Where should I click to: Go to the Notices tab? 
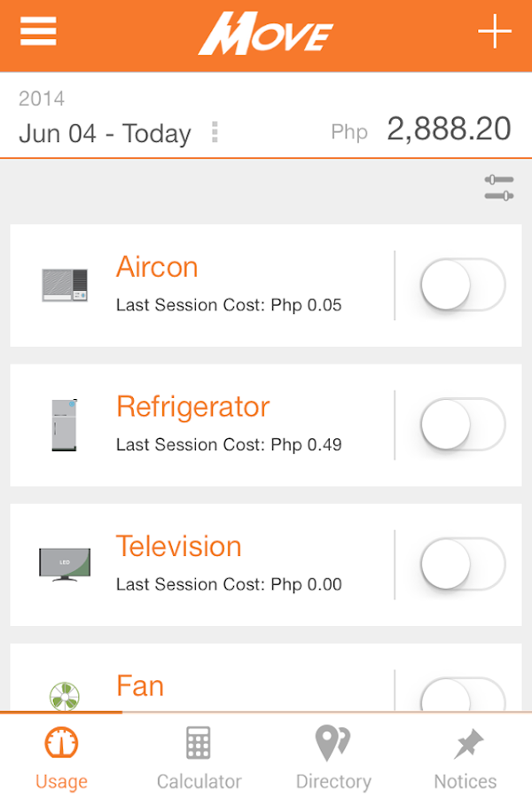click(x=465, y=758)
